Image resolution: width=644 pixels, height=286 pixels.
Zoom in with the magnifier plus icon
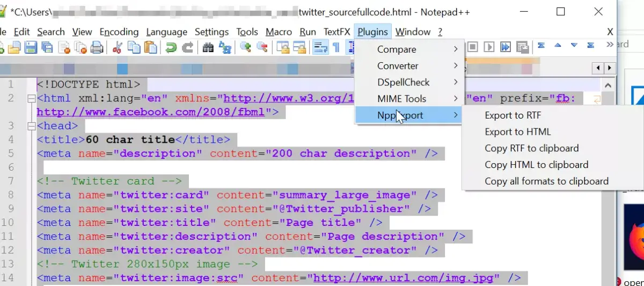pyautogui.click(x=245, y=48)
